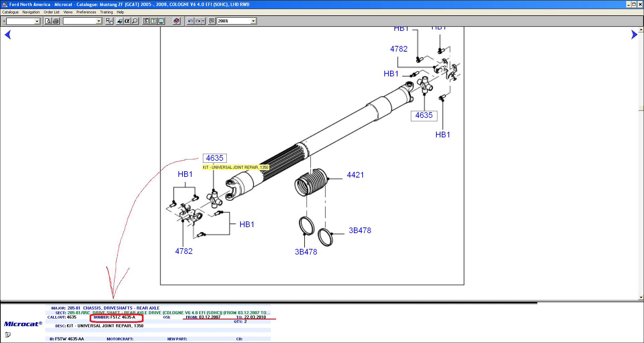
Task: Click the vertical scrollbar up arrow
Action: (641, 29)
